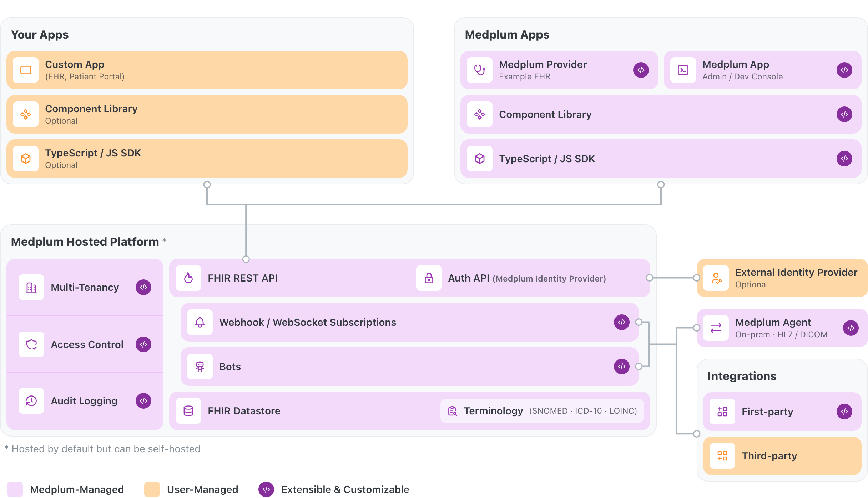Screen dimensions: 868x498
Task: Click the "Admin / Dev Console" subtitle
Action: 742,76
